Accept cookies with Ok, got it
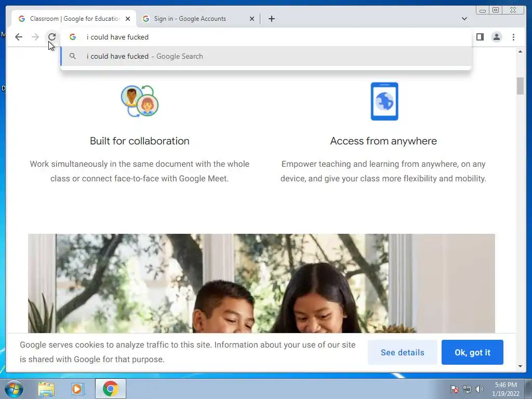The image size is (532, 399). point(472,353)
